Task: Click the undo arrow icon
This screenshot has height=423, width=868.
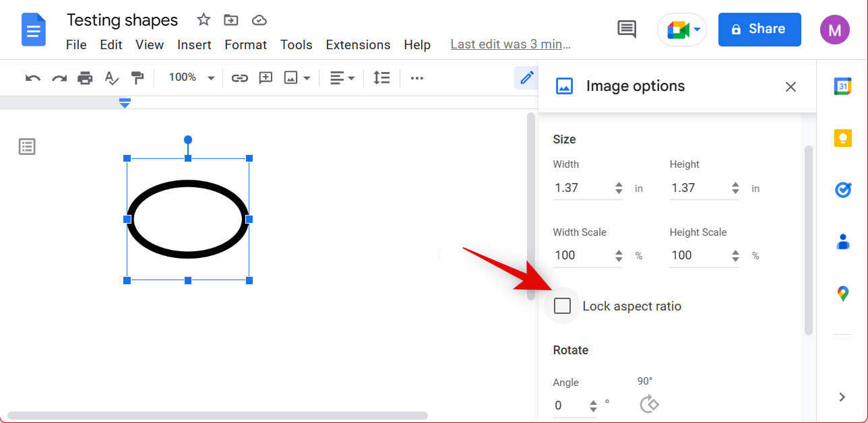Action: coord(32,78)
